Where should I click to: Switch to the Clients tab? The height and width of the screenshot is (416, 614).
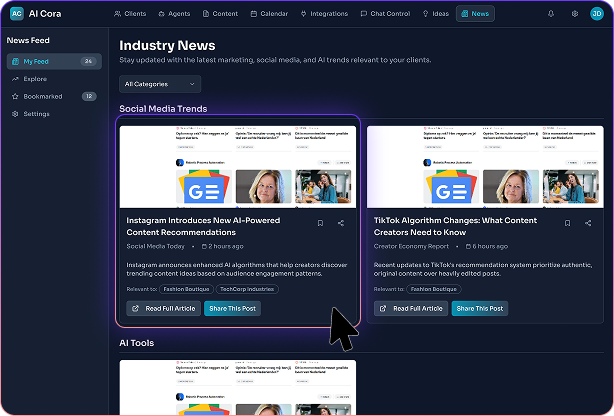(x=130, y=14)
